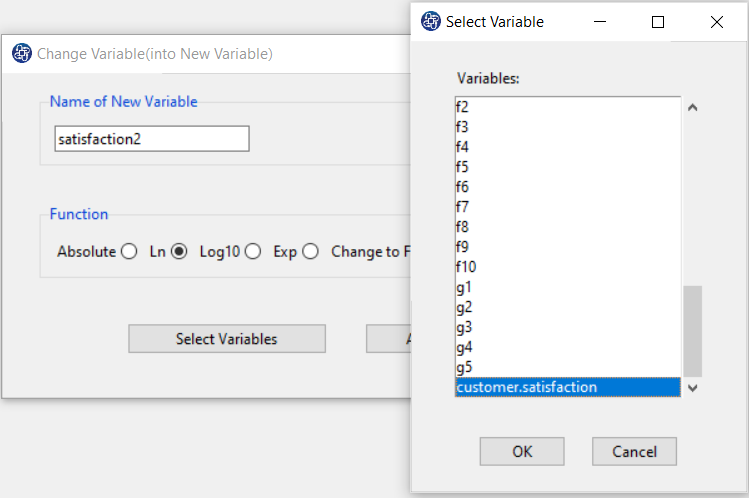Click the Select Variables button
749x498 pixels.
tap(226, 339)
